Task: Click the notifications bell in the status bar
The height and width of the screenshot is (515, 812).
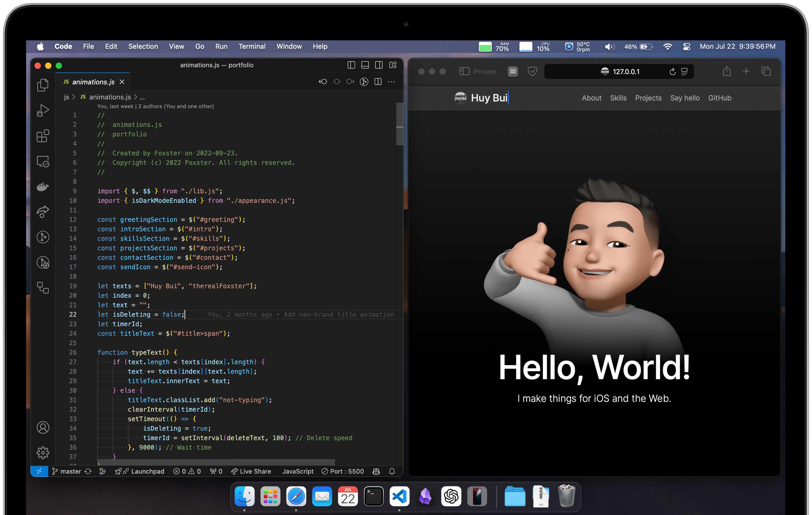Action: tap(392, 471)
